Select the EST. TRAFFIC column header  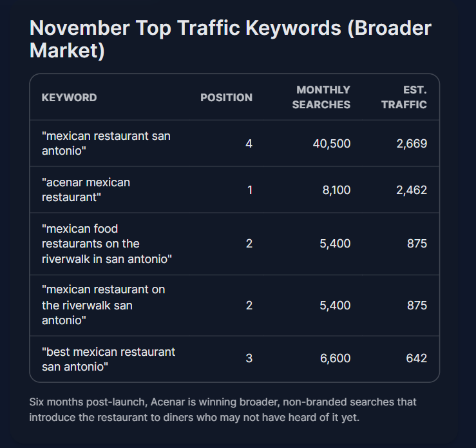(x=404, y=97)
